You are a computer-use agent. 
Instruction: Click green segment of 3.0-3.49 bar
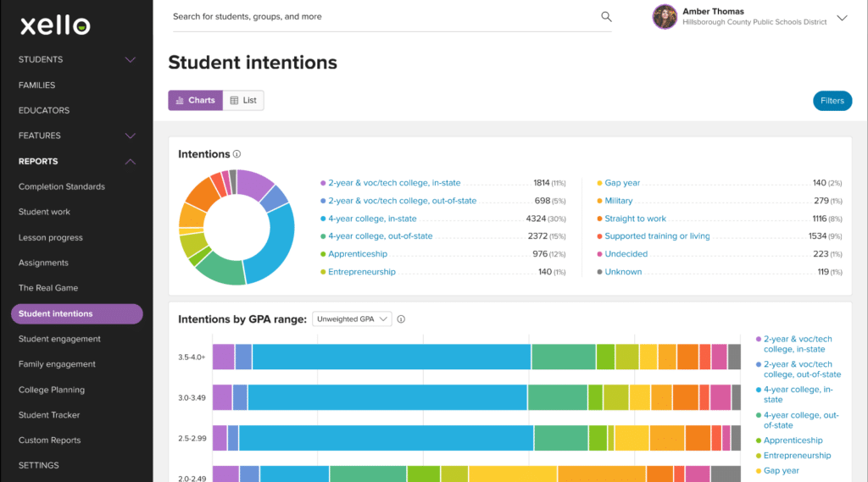point(558,397)
